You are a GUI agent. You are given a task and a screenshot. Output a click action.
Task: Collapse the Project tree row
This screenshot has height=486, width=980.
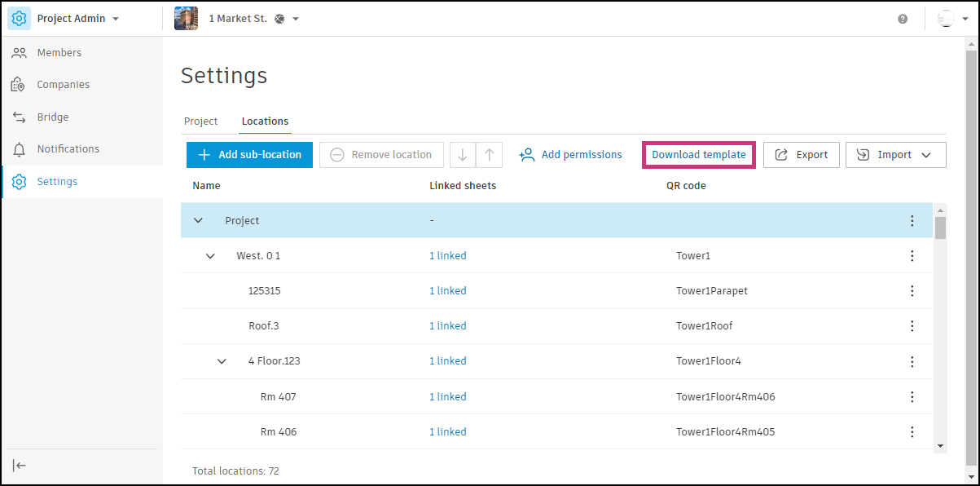(x=198, y=221)
